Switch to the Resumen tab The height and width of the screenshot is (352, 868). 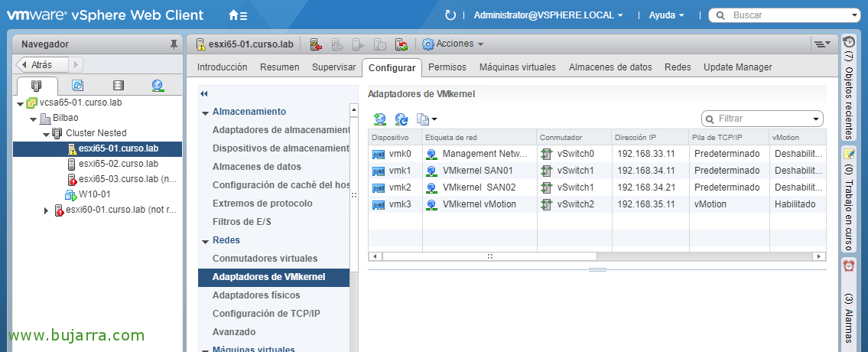280,67
